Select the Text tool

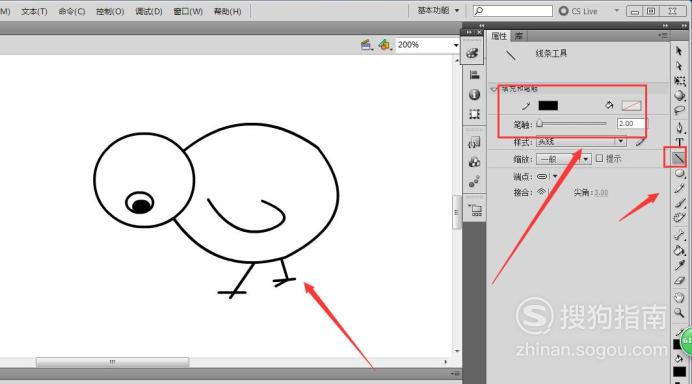coord(679,142)
